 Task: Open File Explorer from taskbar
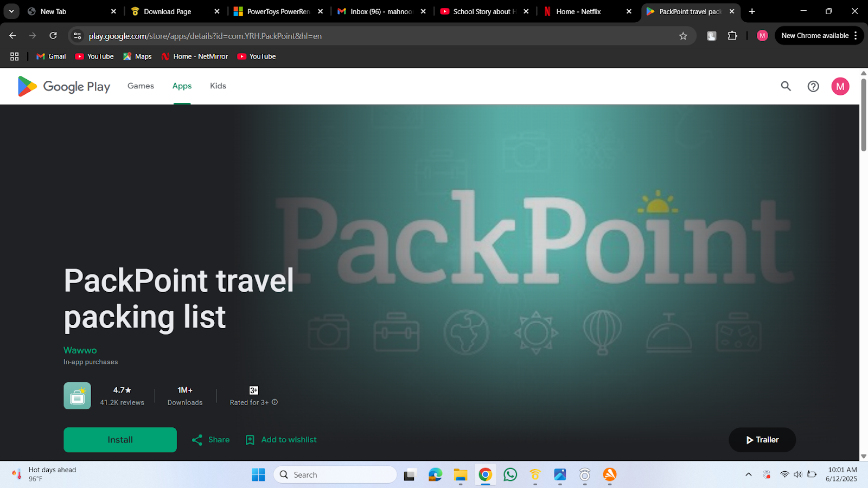461,475
